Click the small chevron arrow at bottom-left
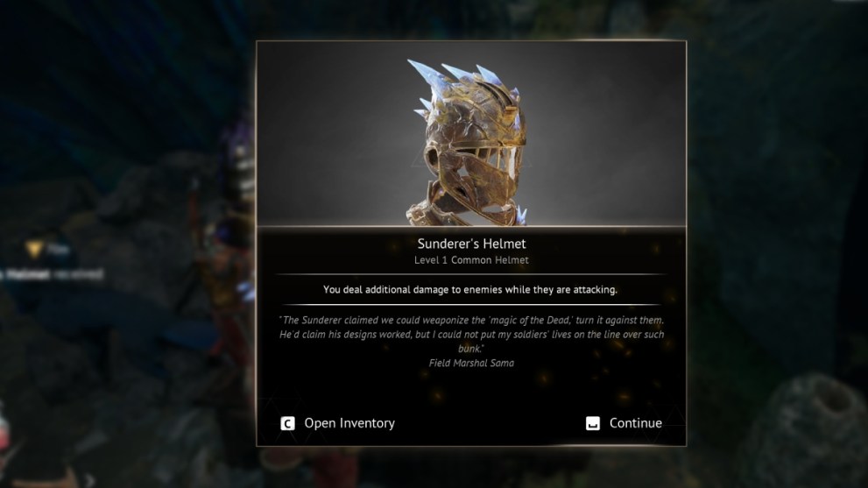This screenshot has width=868, height=488. [90, 480]
